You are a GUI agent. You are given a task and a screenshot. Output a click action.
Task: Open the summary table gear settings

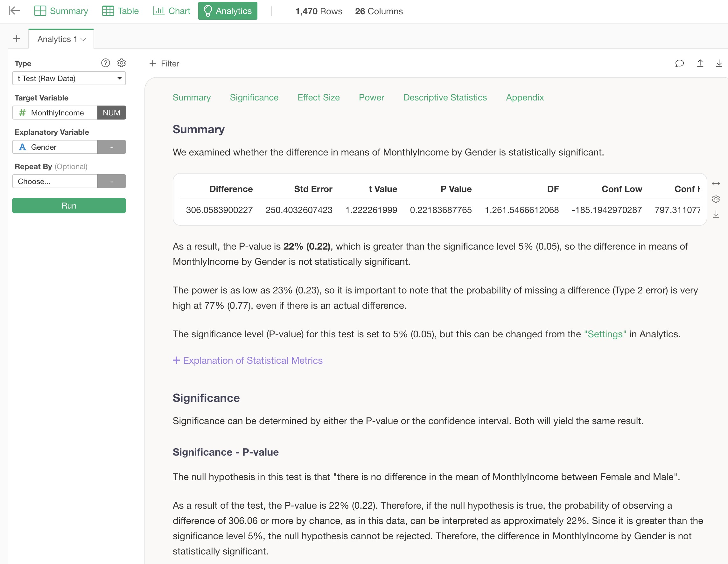(715, 199)
